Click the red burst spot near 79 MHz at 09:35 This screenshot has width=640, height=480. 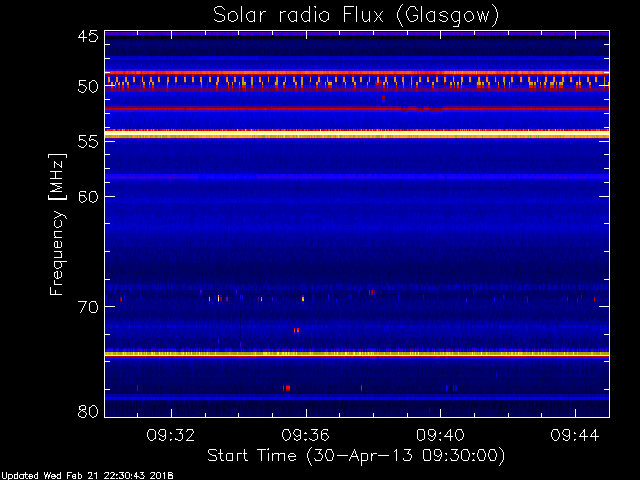point(287,388)
